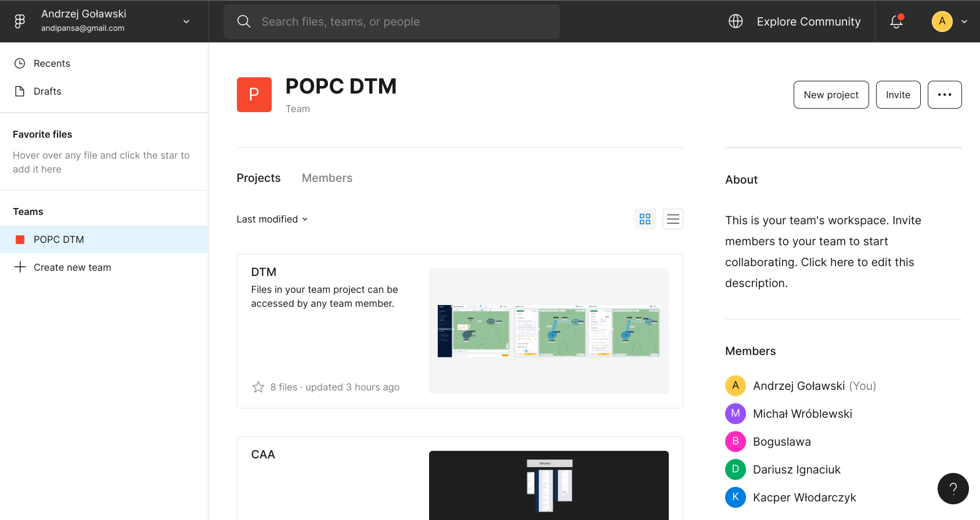
Task: Click Kacper Włodarczyk in members list
Action: pos(804,497)
